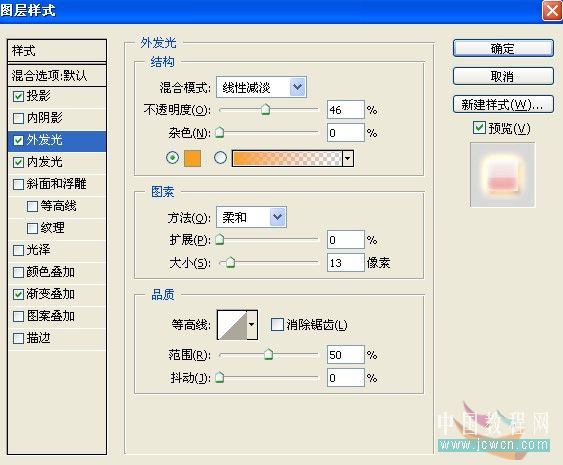Expand the gradient picker dropdown arrow
Image resolution: width=563 pixels, height=465 pixels.
(348, 158)
